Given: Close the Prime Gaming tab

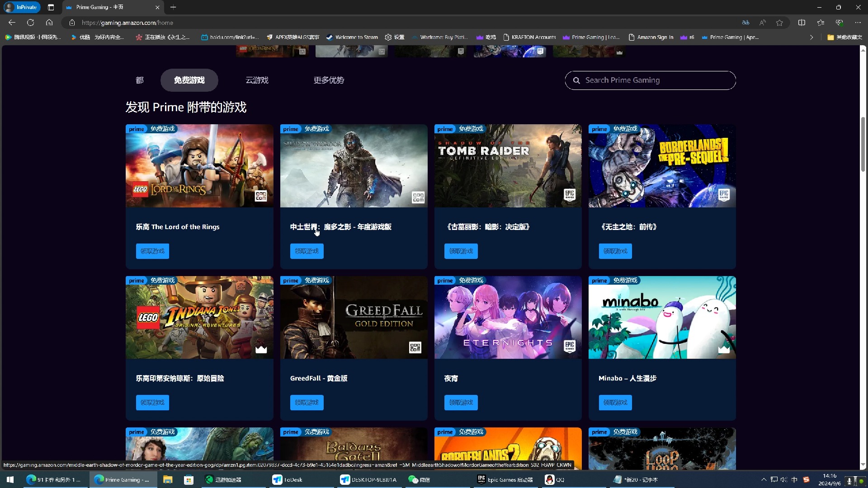Looking at the screenshot, I should click(157, 7).
